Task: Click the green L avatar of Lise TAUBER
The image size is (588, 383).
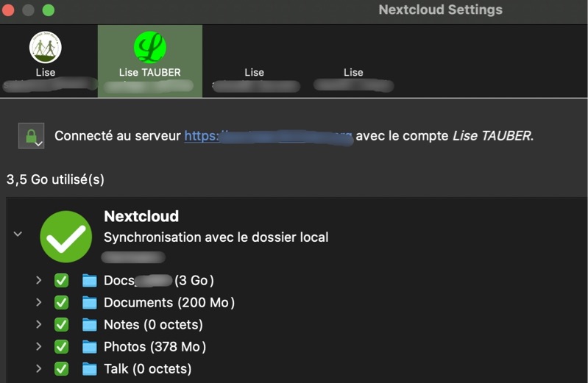Action: [x=149, y=47]
